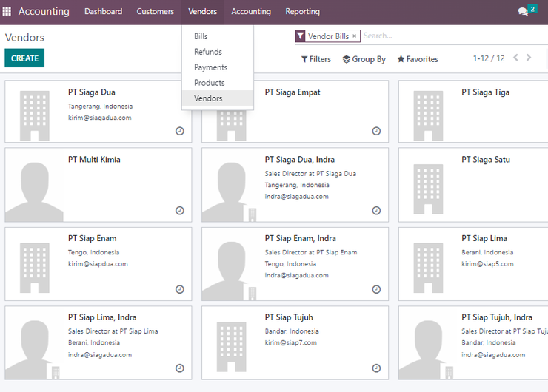Click activity clock on PT Siaga Dua, Indra card

[x=376, y=211]
